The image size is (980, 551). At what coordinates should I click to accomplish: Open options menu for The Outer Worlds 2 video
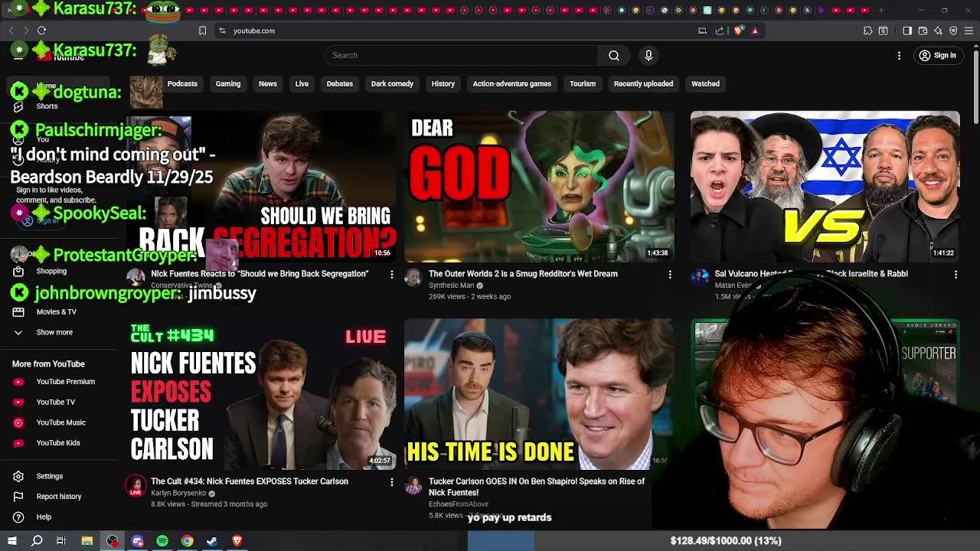(x=670, y=274)
